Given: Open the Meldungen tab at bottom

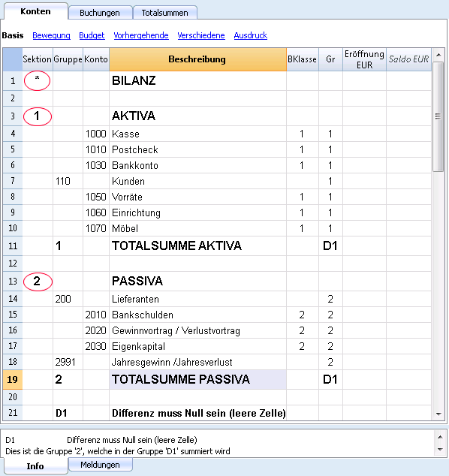Looking at the screenshot, I should tap(100, 465).
